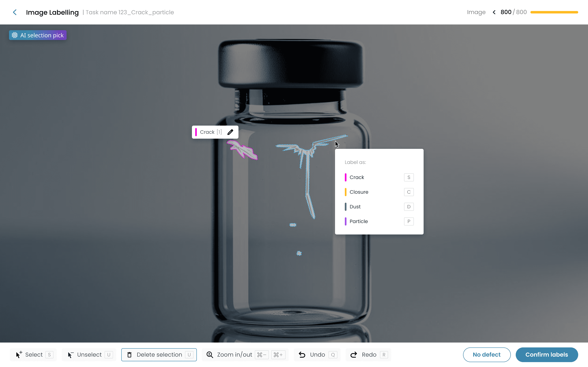588x367 pixels.
Task: Click the Undo arrow icon
Action: coord(302,355)
